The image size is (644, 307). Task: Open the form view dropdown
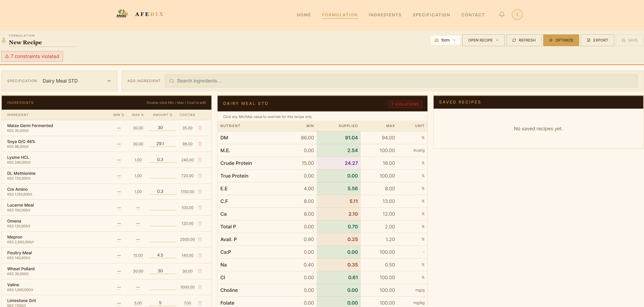(445, 40)
